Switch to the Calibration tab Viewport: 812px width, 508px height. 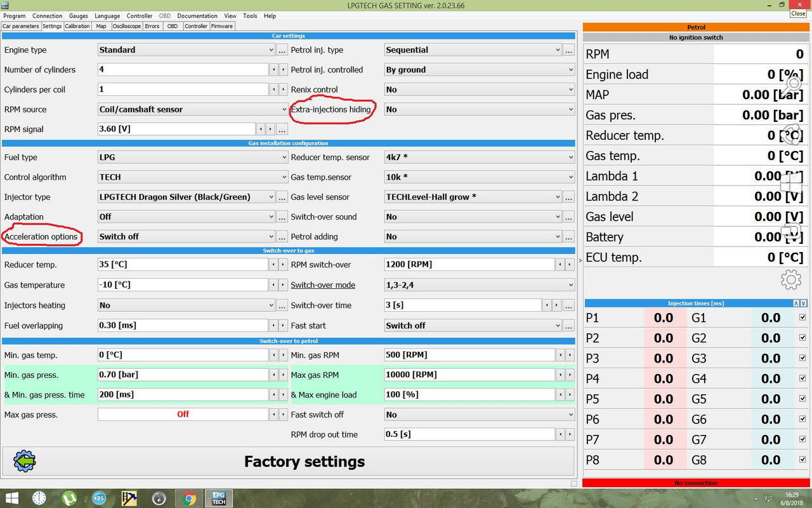(x=77, y=26)
